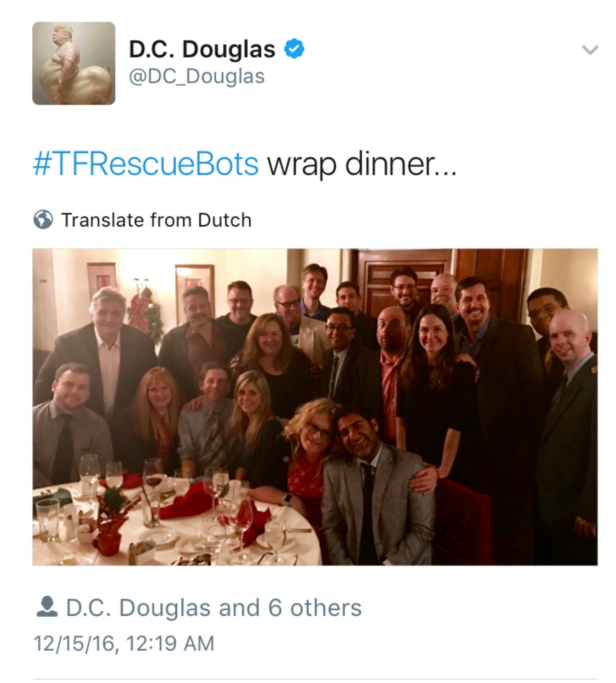
Task: Click the D.C. Douglas display name
Action: coord(202,49)
